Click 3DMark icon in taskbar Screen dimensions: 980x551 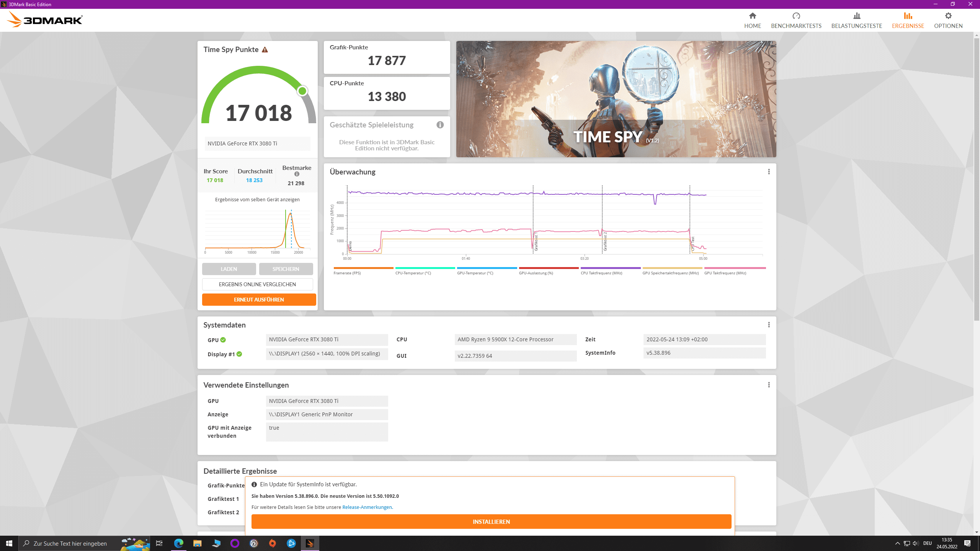pos(310,543)
